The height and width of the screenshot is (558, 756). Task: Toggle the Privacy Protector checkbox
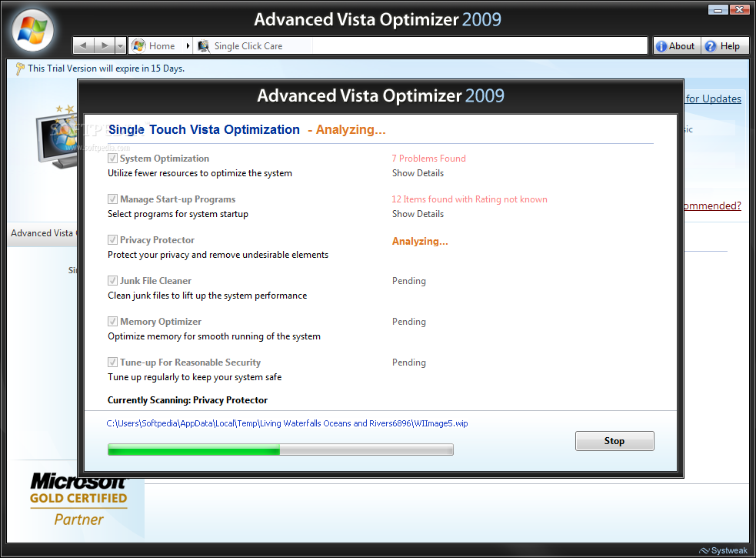[112, 240]
